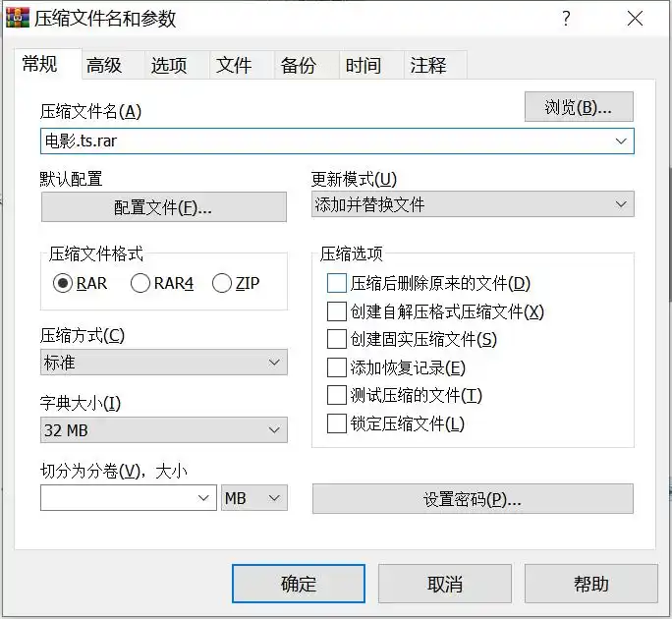Click the 浏览 browse button
The height and width of the screenshot is (619, 672).
pos(579,107)
